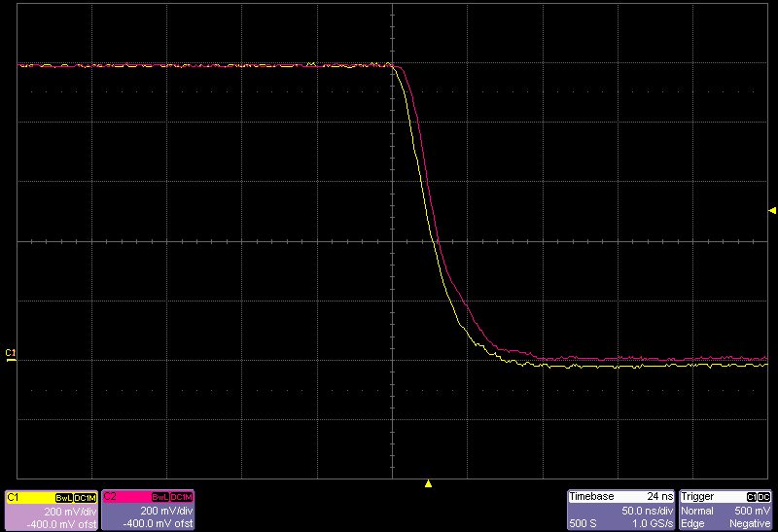The width and height of the screenshot is (778, 532).
Task: Click C2 200 mV/div value
Action: (x=166, y=511)
